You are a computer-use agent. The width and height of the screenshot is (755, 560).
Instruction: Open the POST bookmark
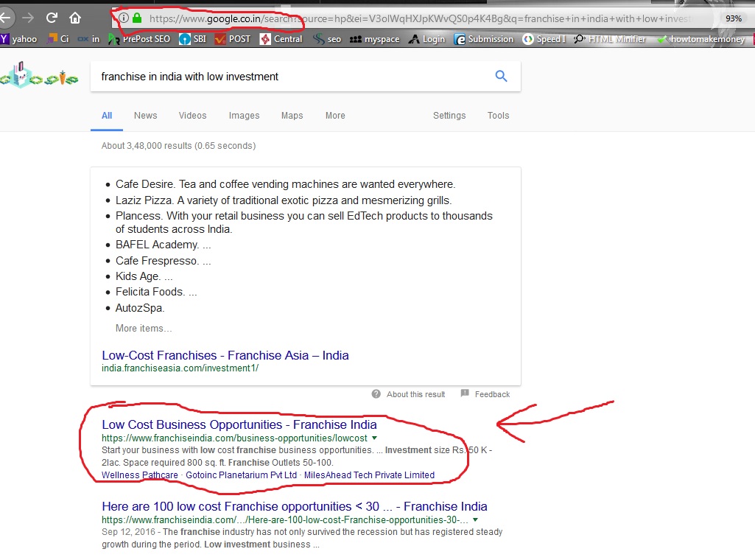click(x=233, y=38)
